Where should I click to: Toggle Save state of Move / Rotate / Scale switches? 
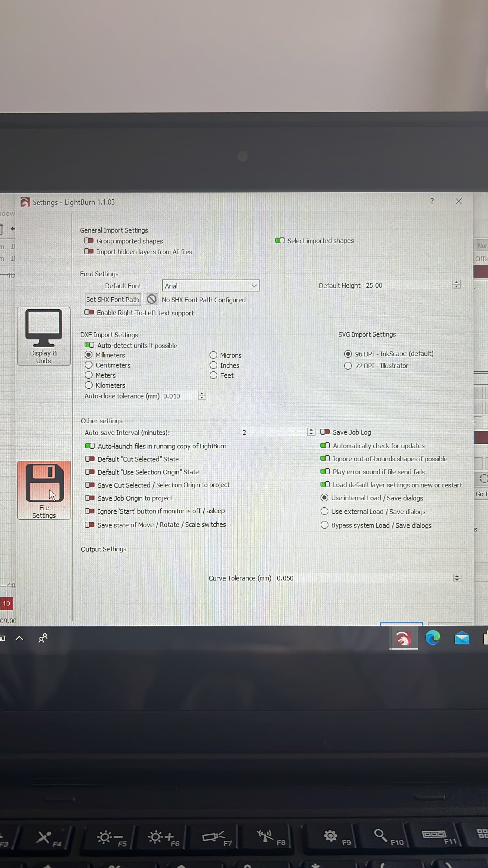pos(90,525)
